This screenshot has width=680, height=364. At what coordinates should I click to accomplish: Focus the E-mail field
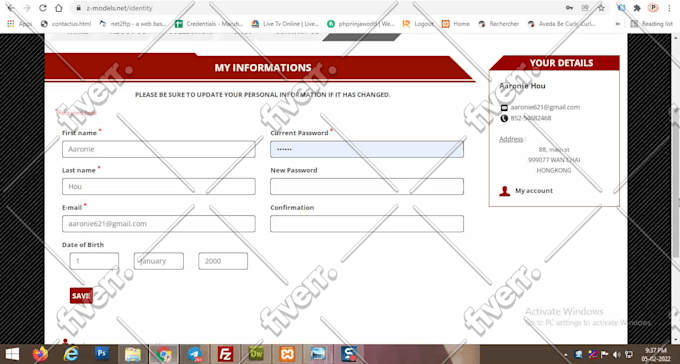(x=159, y=224)
